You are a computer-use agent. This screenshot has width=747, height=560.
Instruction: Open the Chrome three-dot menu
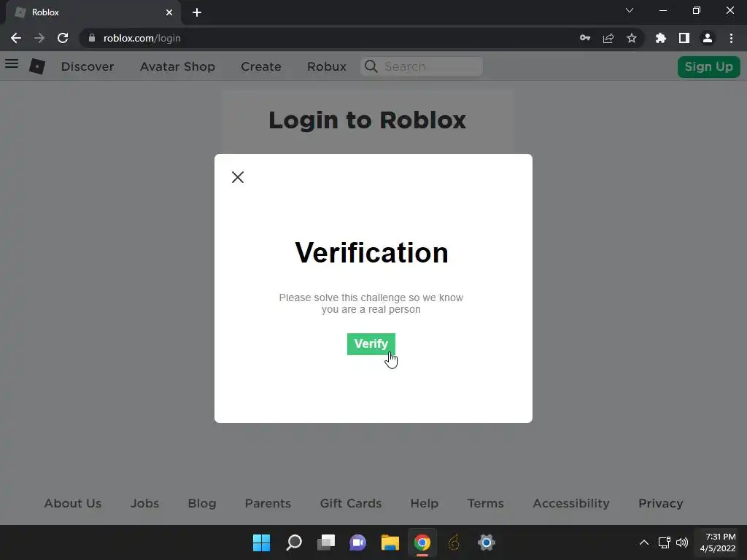click(731, 38)
